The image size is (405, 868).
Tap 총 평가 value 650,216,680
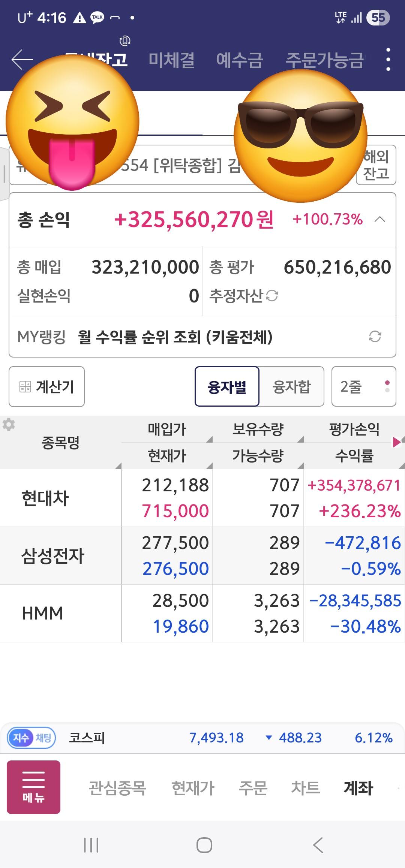click(x=337, y=267)
